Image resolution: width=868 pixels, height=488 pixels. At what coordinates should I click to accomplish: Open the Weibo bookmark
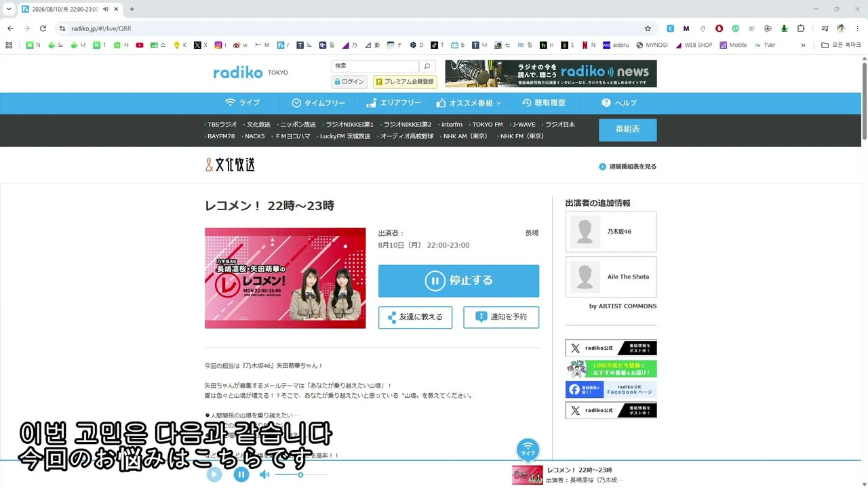(240, 45)
